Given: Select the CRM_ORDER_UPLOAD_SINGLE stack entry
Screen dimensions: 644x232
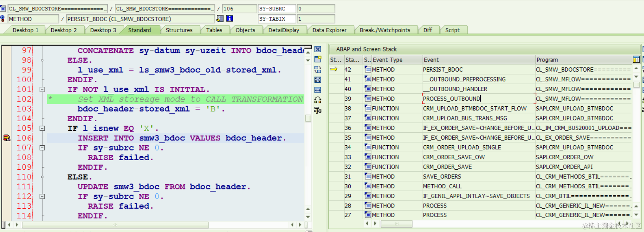Looking at the screenshot, I should (x=479, y=148).
